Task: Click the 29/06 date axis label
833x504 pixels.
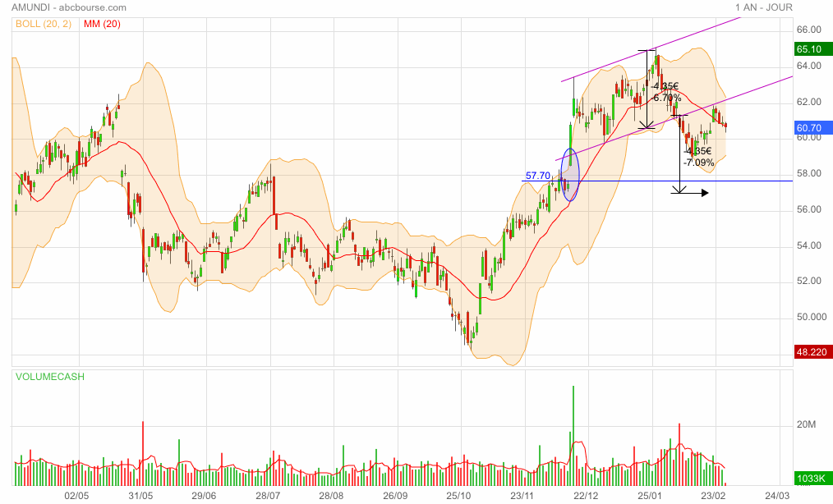Action: pos(204,496)
